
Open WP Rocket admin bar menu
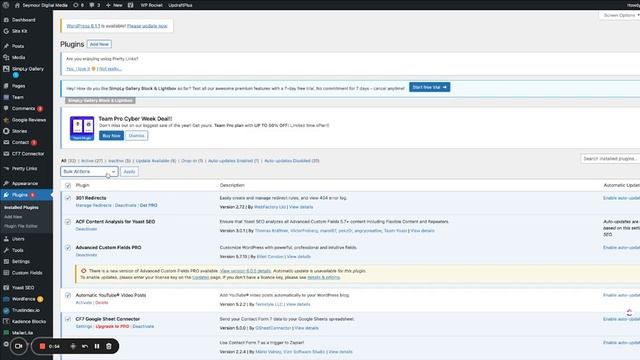tap(151, 5)
